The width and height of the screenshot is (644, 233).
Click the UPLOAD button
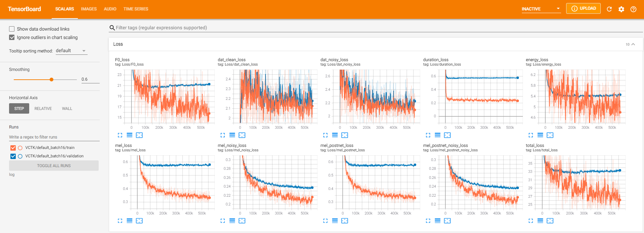583,8
